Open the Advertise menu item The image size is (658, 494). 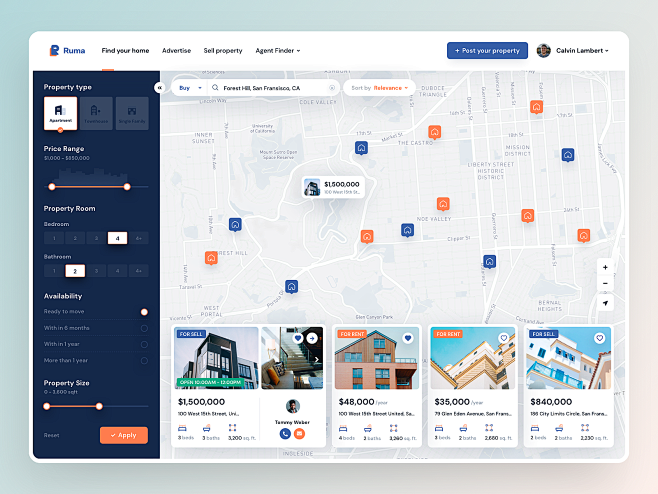(176, 50)
